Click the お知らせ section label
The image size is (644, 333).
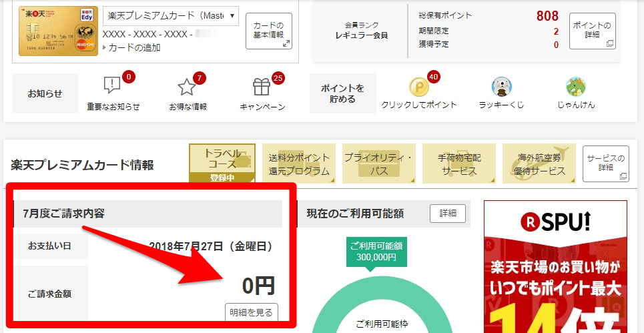(x=45, y=93)
